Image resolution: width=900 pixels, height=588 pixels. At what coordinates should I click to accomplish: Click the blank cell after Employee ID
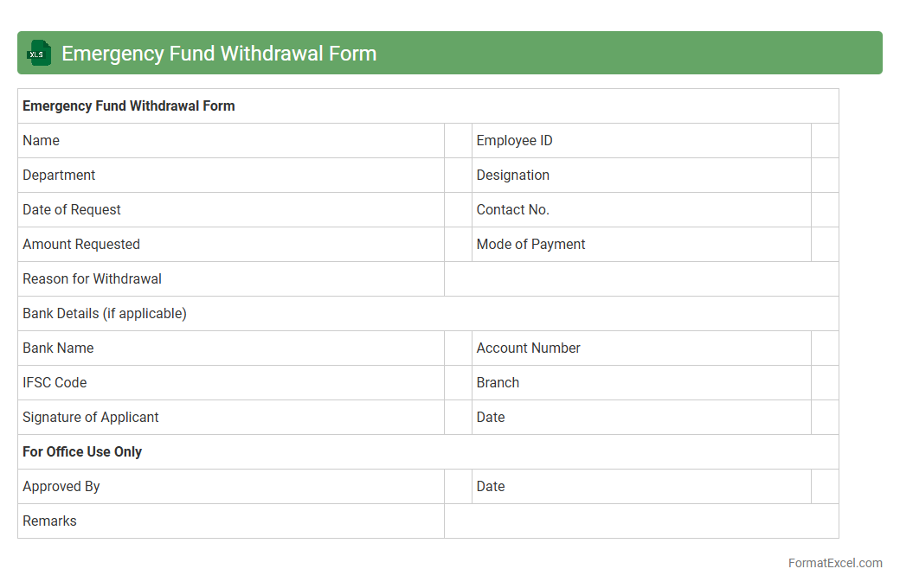[825, 141]
